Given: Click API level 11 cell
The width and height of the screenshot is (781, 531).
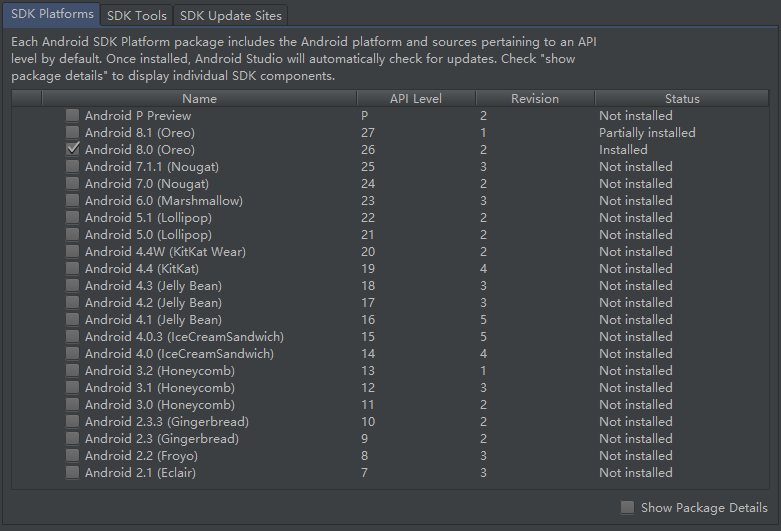Looking at the screenshot, I should pyautogui.click(x=368, y=404).
